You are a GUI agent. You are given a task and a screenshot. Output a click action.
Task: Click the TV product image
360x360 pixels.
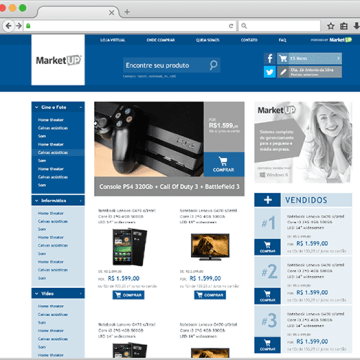click(x=210, y=247)
